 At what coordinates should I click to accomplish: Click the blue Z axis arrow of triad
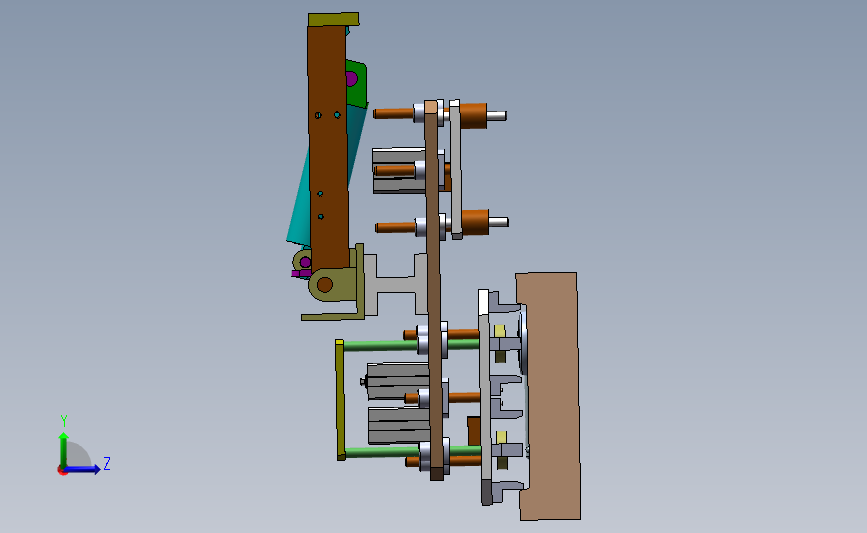point(83,469)
